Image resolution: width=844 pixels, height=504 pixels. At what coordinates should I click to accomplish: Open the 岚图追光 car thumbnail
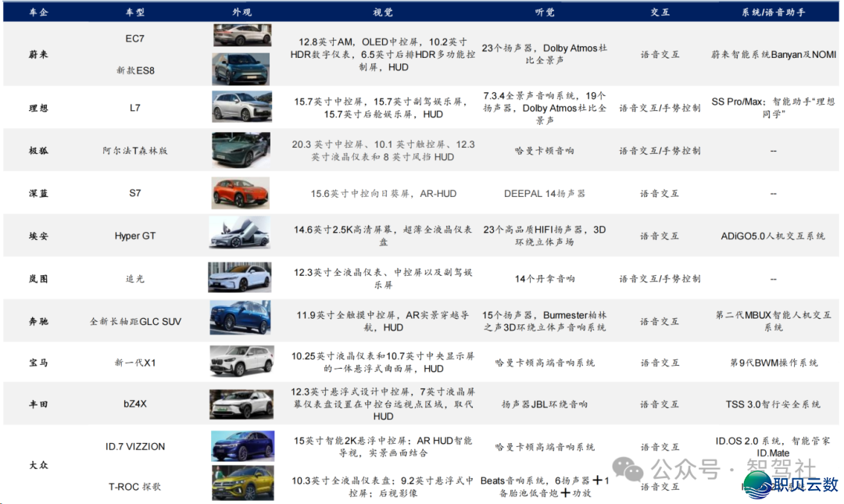tap(240, 277)
